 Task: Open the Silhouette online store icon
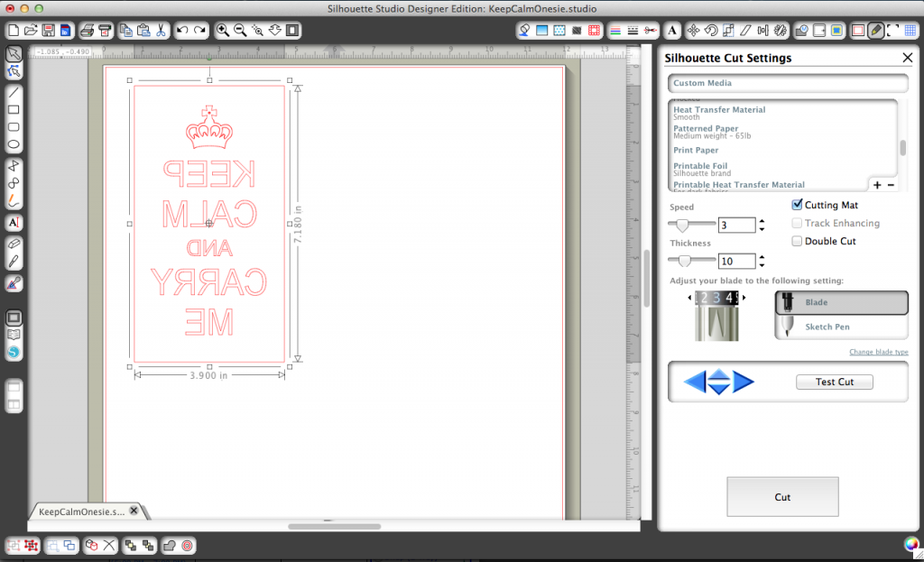tap(14, 353)
